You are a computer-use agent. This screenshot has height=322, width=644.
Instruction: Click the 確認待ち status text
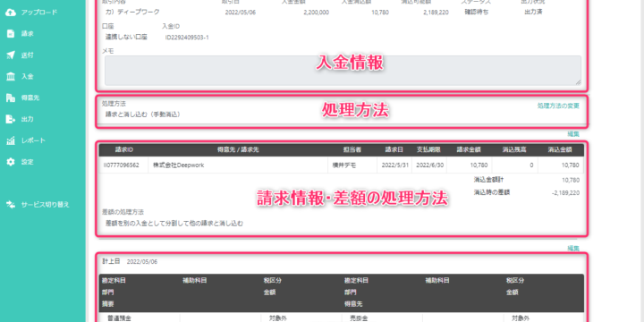(477, 12)
